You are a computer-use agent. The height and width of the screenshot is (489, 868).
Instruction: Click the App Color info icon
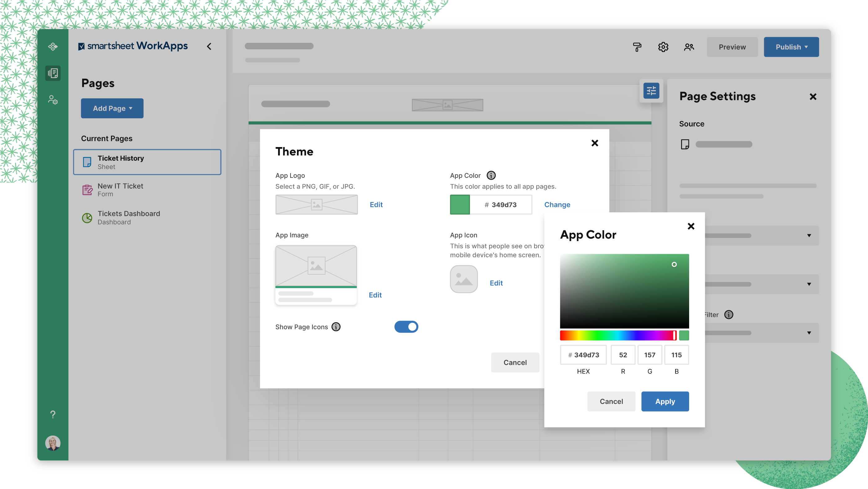(491, 175)
